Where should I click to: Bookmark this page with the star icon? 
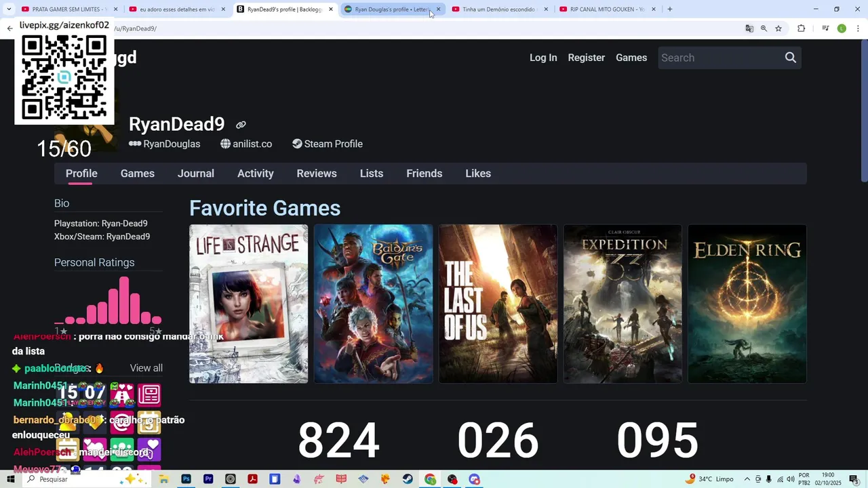pos(778,28)
